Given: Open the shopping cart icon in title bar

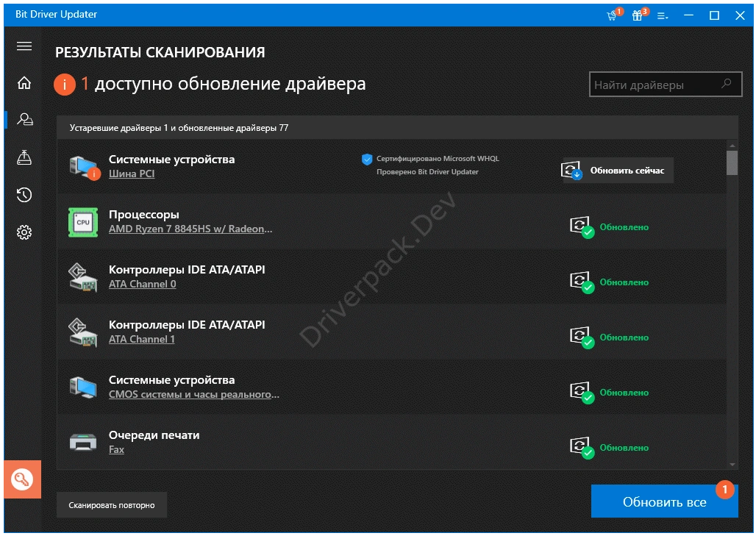Looking at the screenshot, I should click(x=613, y=15).
